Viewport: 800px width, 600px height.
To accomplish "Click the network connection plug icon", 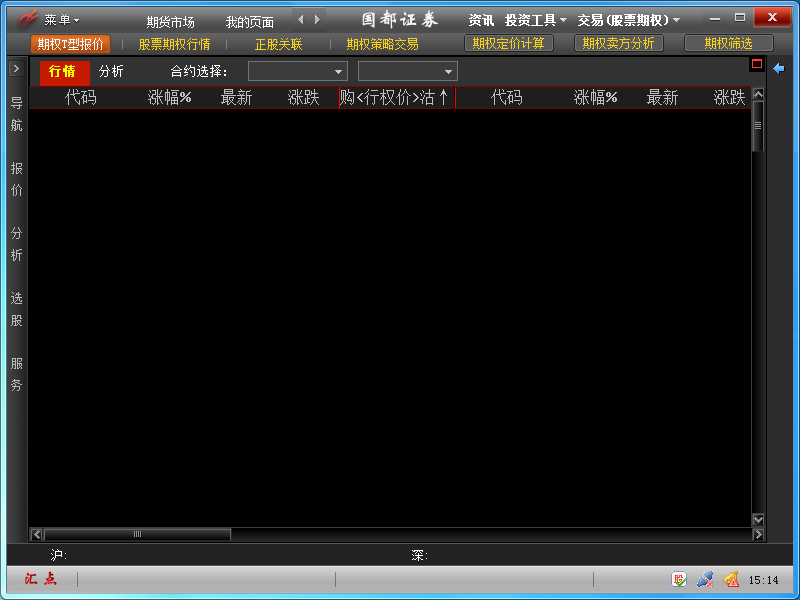I will 705,580.
